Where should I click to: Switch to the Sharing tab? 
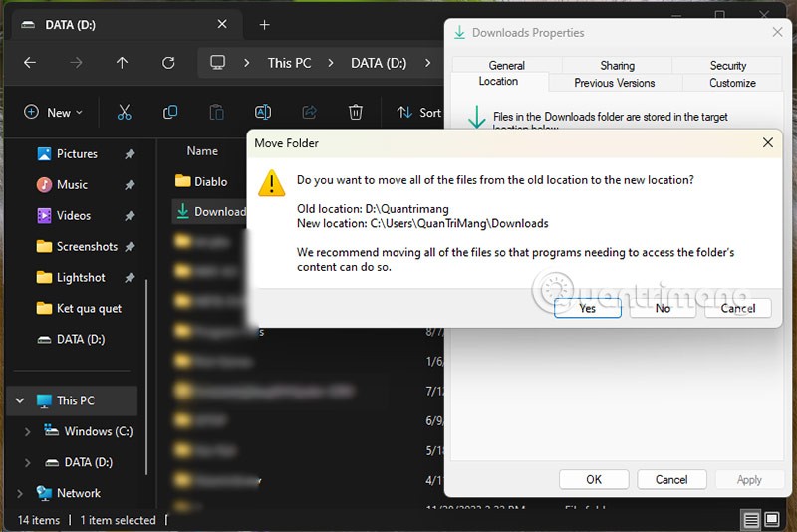617,66
